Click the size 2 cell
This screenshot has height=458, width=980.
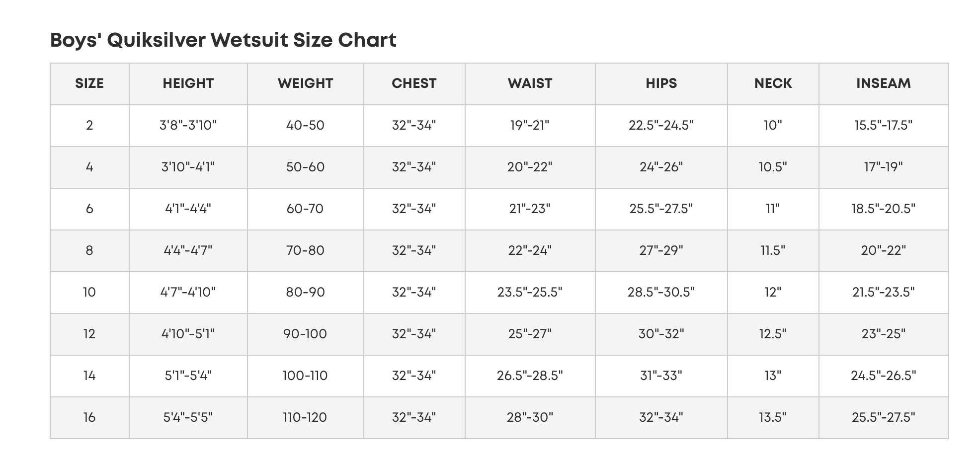pos(89,125)
